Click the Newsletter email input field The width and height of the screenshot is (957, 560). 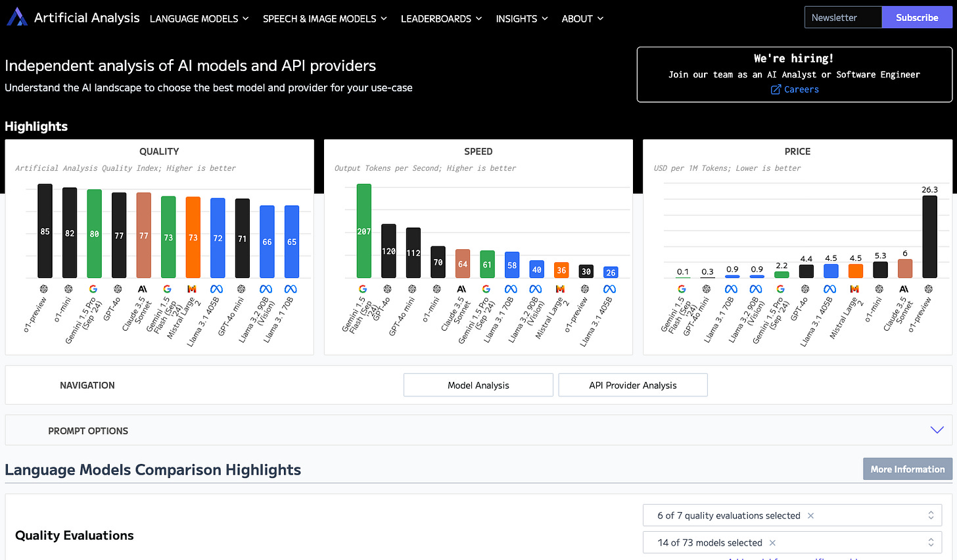point(843,18)
